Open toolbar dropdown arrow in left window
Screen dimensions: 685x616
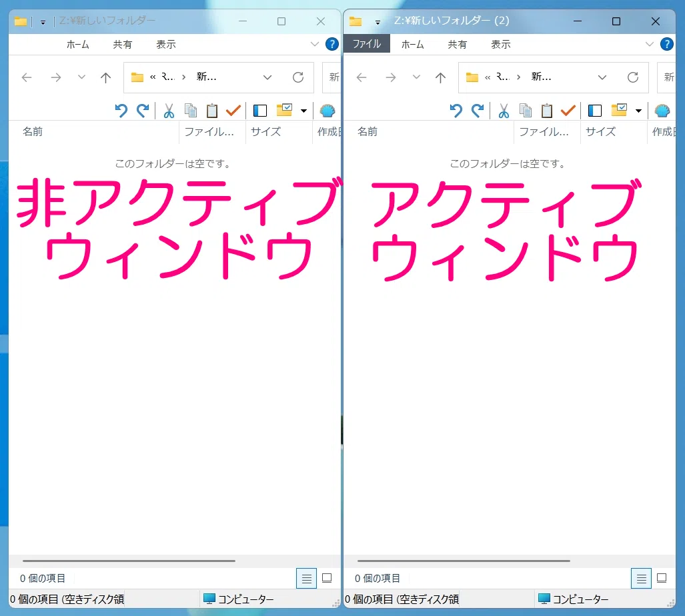[x=303, y=111]
